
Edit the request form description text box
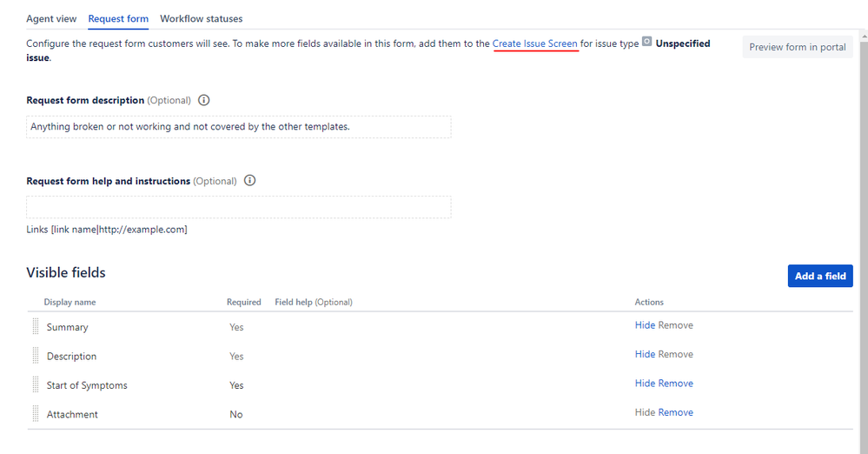click(x=239, y=127)
